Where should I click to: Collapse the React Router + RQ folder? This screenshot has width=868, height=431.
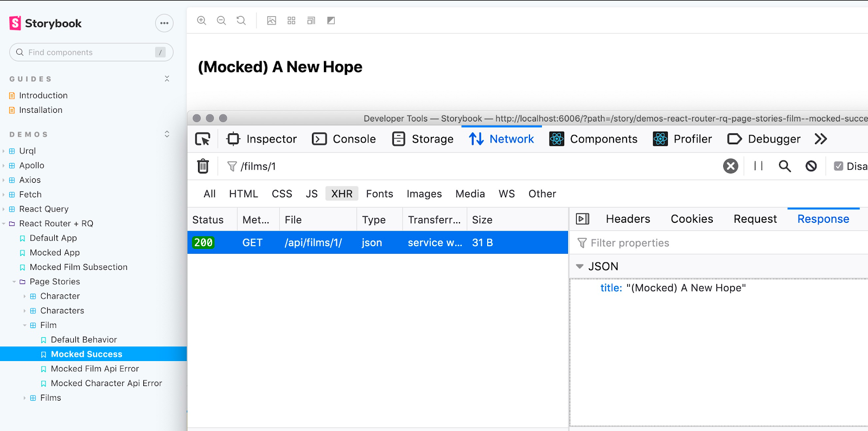point(56,223)
